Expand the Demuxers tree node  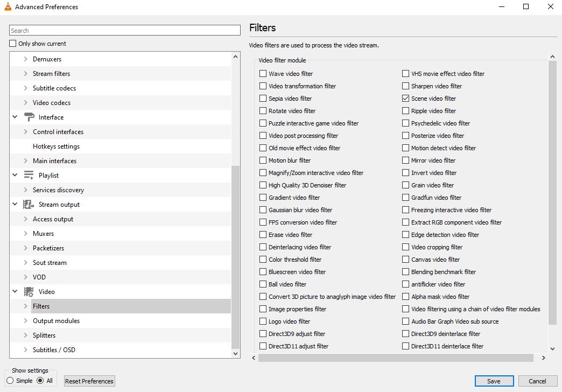(25, 59)
